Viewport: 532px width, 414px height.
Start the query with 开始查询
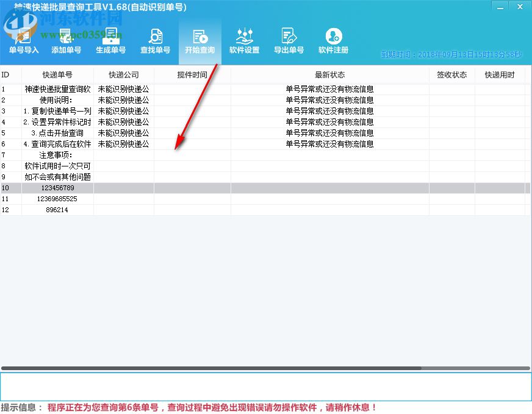[x=200, y=41]
